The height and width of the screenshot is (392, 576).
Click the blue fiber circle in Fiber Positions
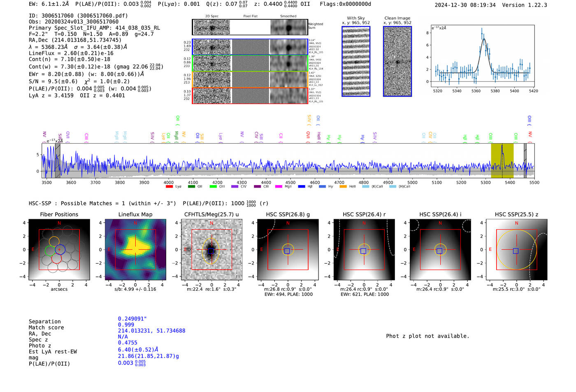pos(60,249)
